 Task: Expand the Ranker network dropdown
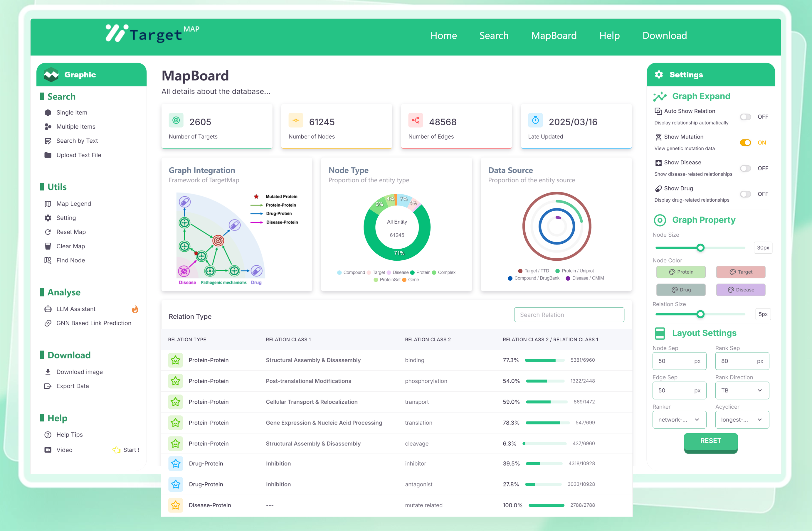click(x=679, y=419)
